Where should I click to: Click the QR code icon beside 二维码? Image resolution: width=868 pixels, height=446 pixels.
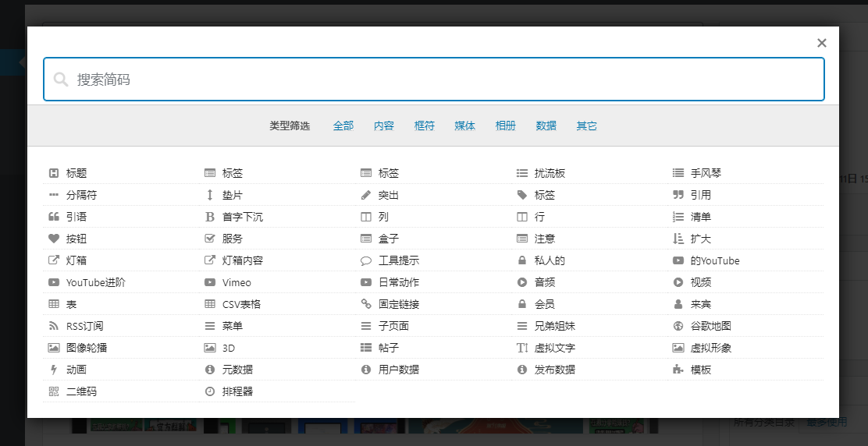(54, 391)
